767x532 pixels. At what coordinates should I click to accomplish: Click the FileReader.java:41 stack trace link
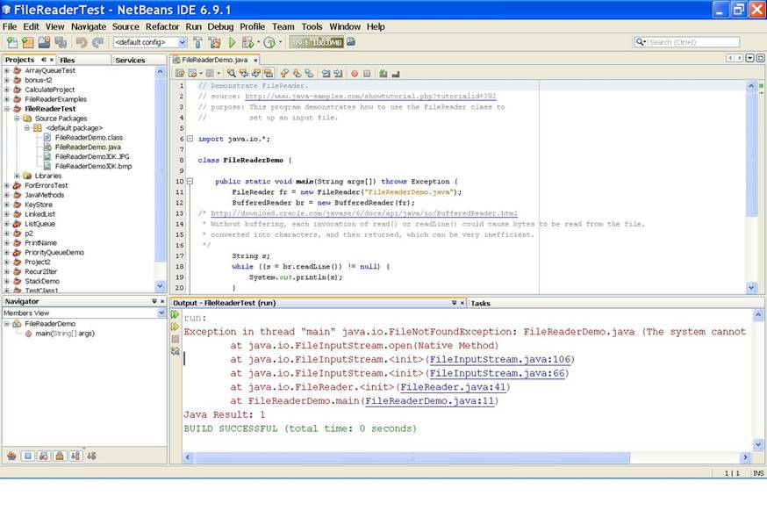[453, 387]
